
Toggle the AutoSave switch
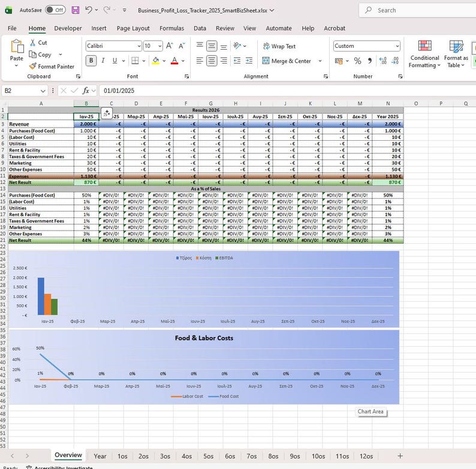[x=55, y=10]
